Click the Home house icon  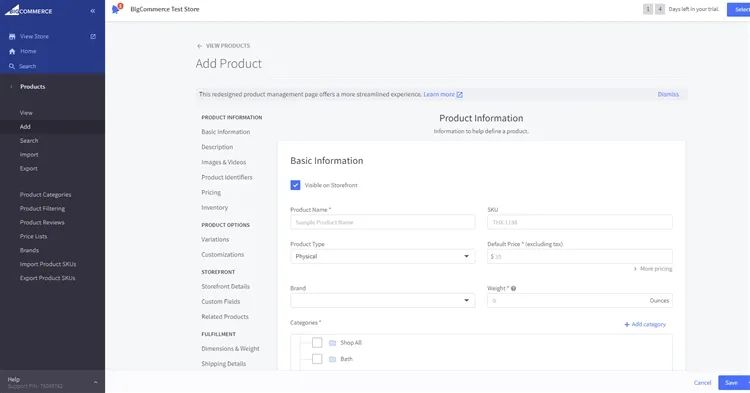point(12,51)
